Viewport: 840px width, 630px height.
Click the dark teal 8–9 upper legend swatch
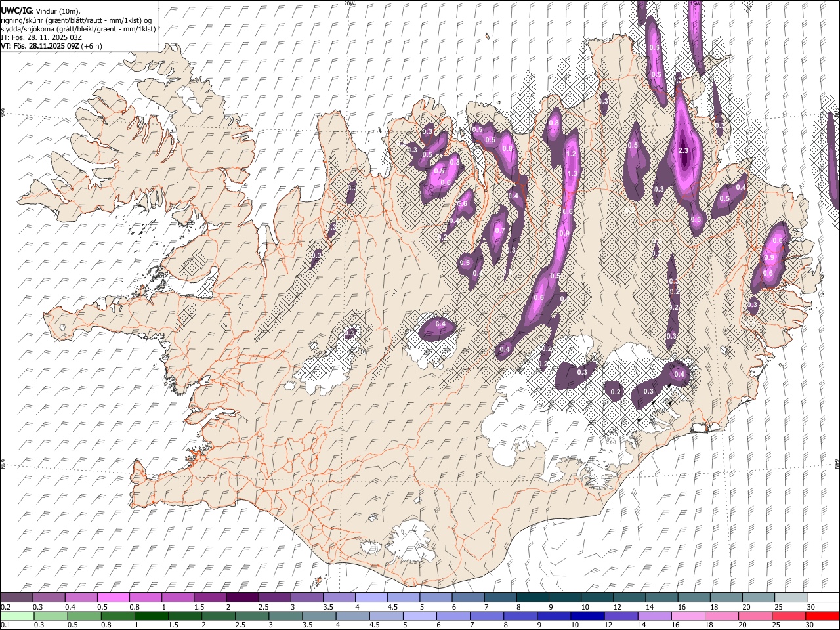pos(533,597)
